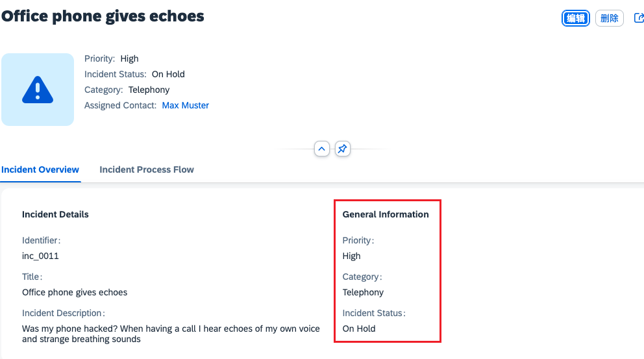Click the header Category Telephony value
Screen dimensions: 644x359
coord(149,90)
